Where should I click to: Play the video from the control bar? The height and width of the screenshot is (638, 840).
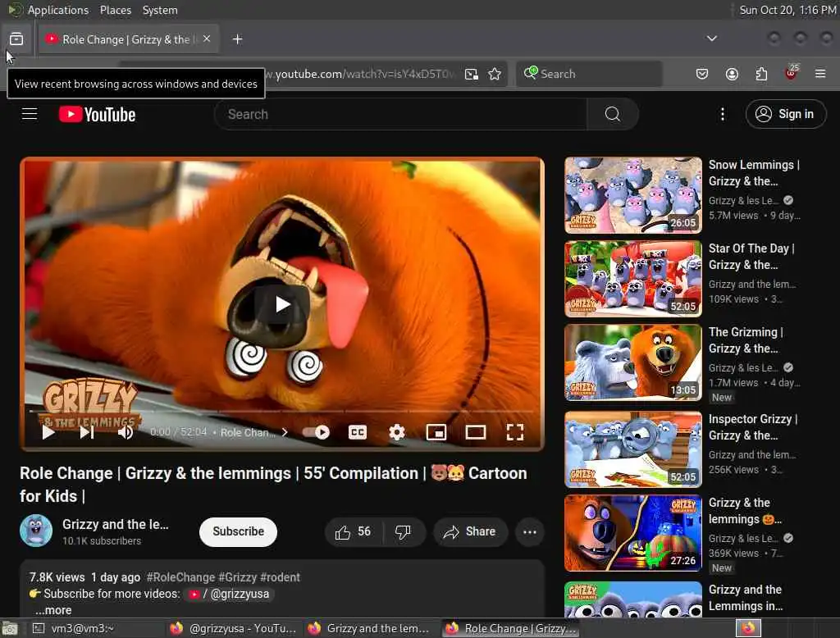click(x=48, y=432)
